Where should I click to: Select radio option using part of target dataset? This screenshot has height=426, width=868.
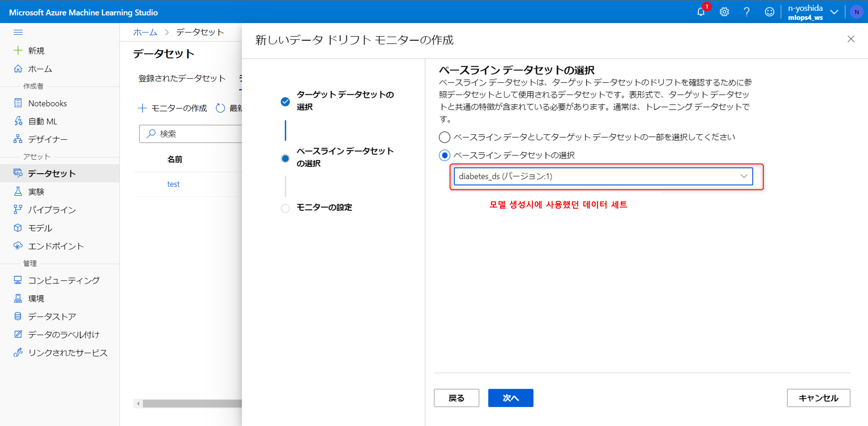444,137
